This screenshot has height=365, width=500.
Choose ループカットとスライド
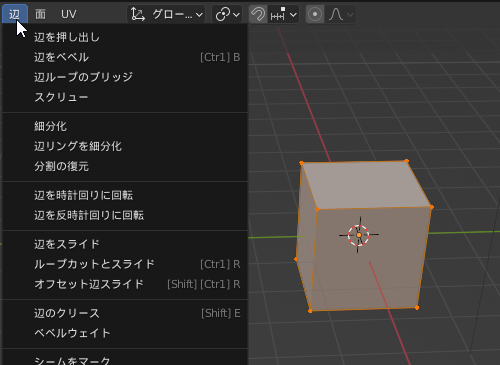pos(125,264)
